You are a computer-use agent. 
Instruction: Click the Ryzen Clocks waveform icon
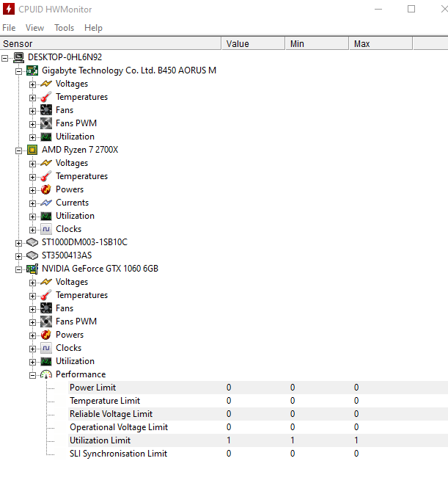pos(46,229)
